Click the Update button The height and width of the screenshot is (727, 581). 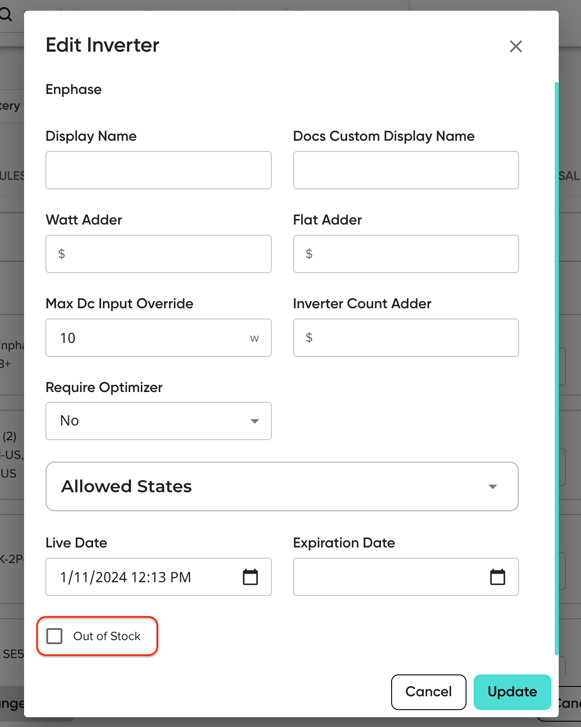click(512, 692)
